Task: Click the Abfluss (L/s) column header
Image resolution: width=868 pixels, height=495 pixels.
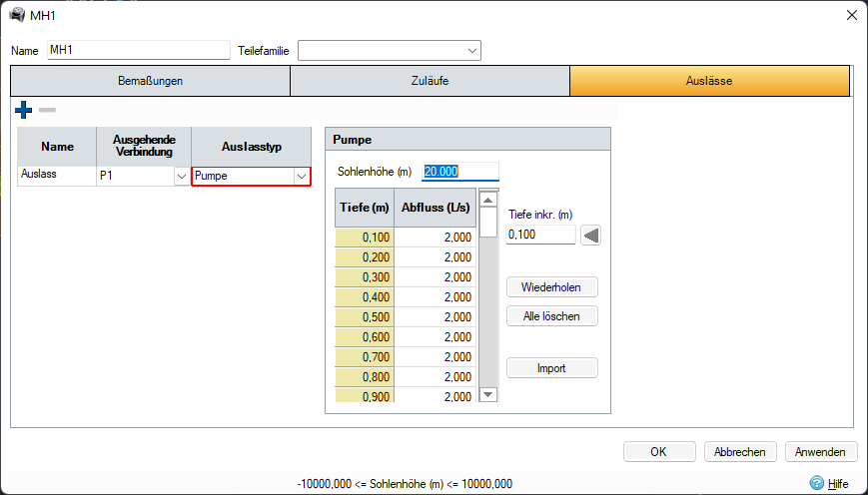Action: [x=435, y=208]
